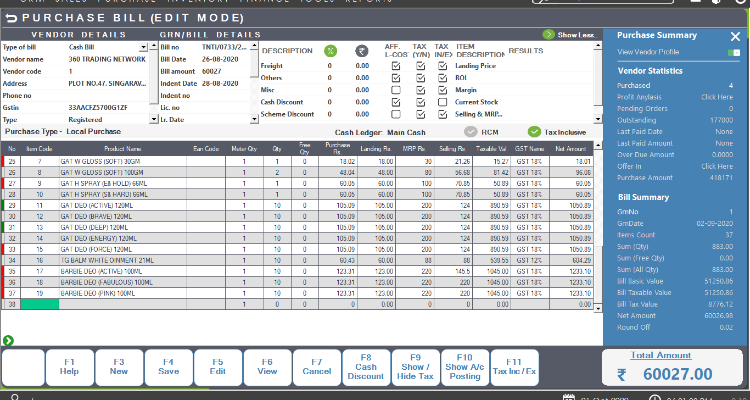Uncheck Scheme Discount TAX (Y/N) checkbox
The image size is (750, 400).
420,114
